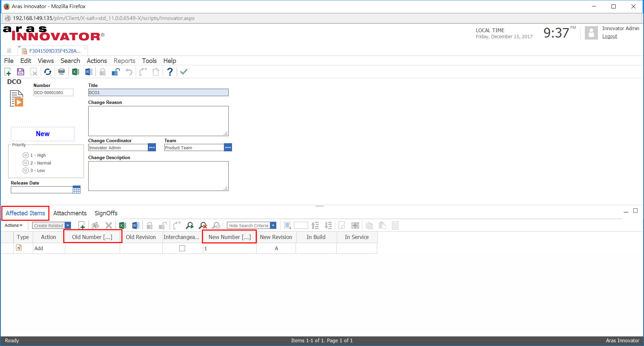Minimize the relationships tab panel
The image size is (644, 346).
tap(626, 212)
